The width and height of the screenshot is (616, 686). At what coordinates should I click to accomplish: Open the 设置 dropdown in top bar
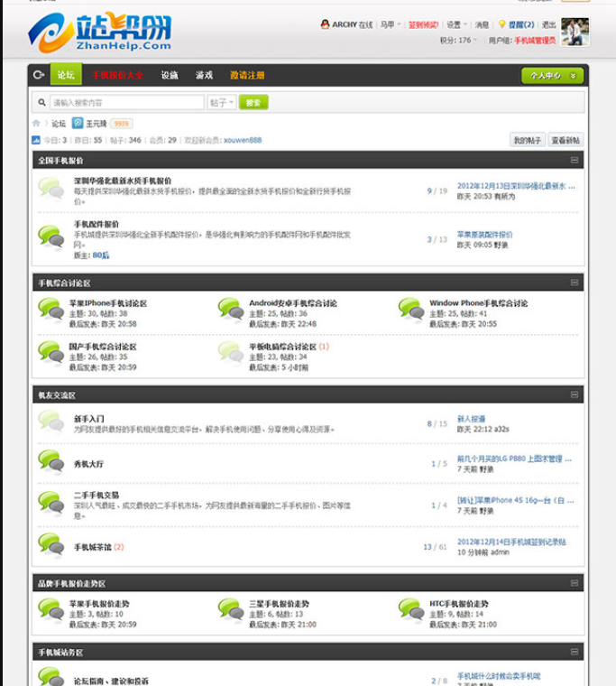[x=457, y=24]
